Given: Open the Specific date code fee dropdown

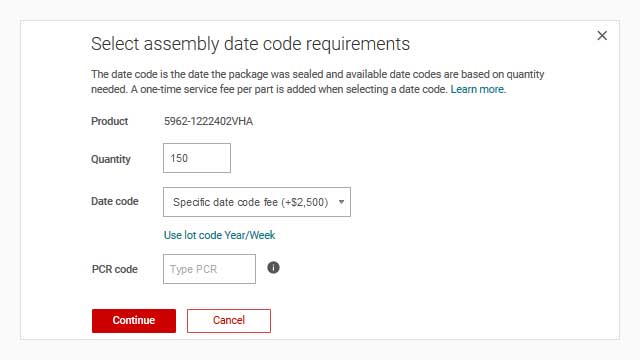Looking at the screenshot, I should point(257,202).
